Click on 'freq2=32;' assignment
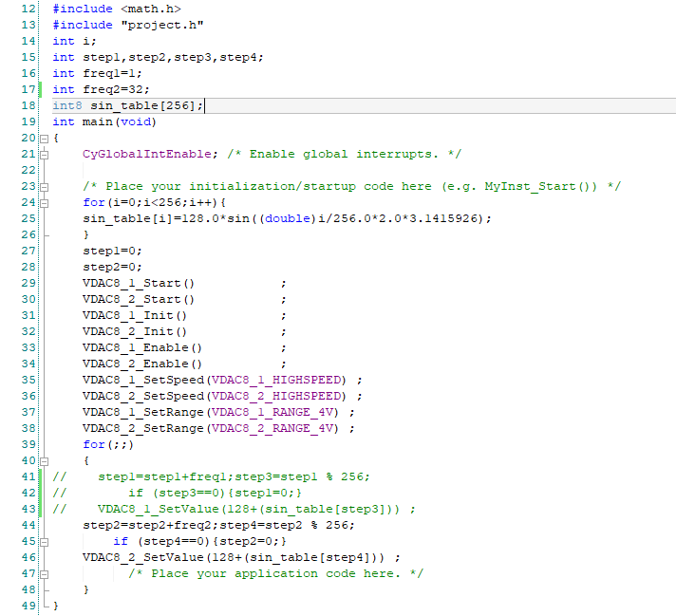Viewport: 676px width, 616px height. [x=116, y=89]
